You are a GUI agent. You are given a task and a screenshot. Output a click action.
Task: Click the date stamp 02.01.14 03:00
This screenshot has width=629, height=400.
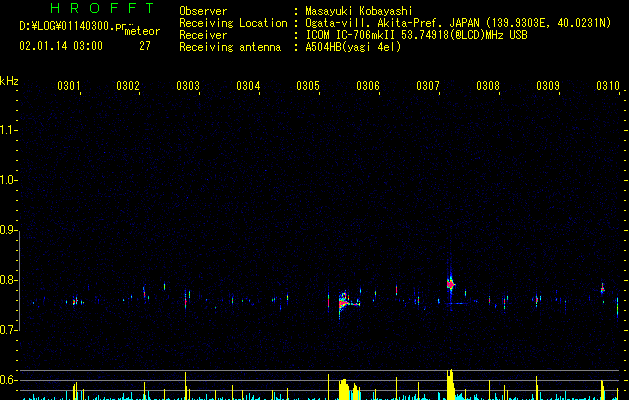point(61,46)
